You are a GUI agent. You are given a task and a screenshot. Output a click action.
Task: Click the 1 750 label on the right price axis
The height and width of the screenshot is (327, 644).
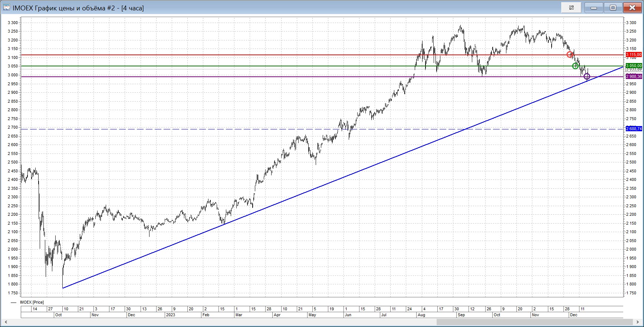point(631,293)
